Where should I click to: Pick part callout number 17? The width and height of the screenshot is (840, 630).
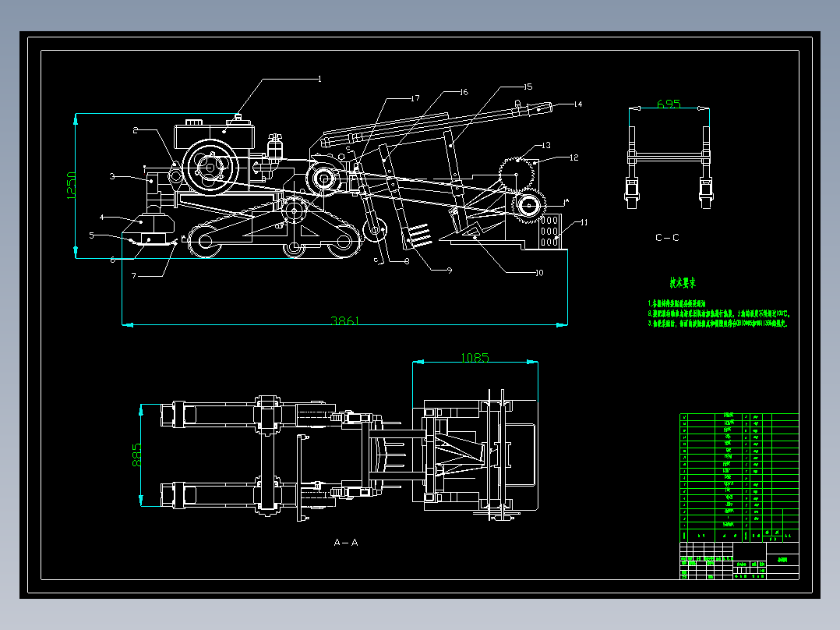point(415,98)
